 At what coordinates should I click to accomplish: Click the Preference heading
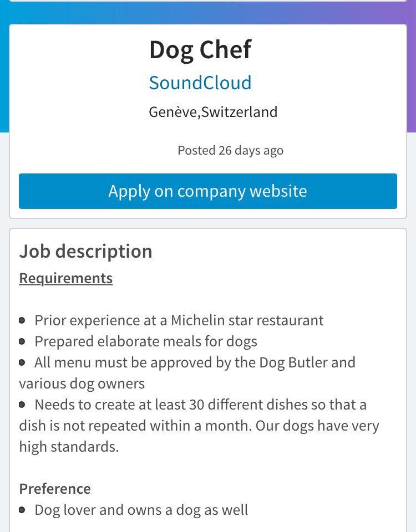(55, 489)
